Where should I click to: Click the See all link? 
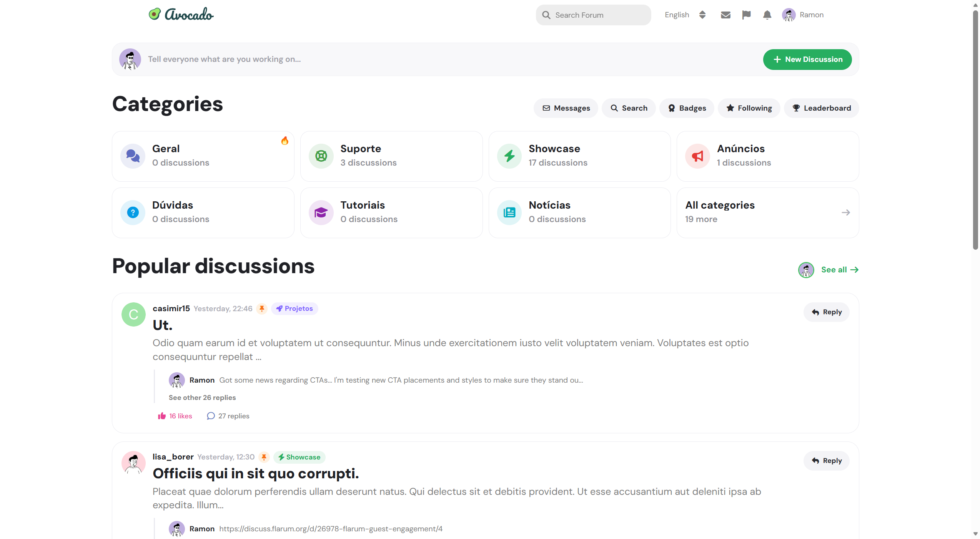pos(840,270)
